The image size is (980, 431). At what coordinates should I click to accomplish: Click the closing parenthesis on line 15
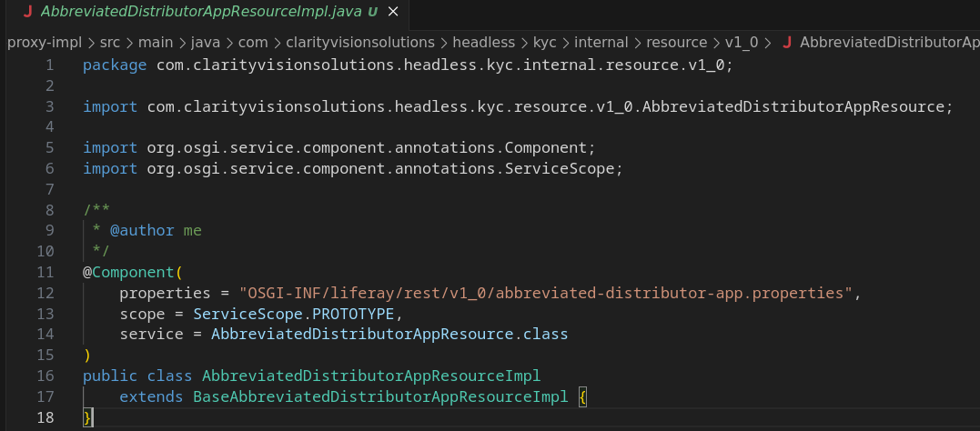click(x=86, y=355)
